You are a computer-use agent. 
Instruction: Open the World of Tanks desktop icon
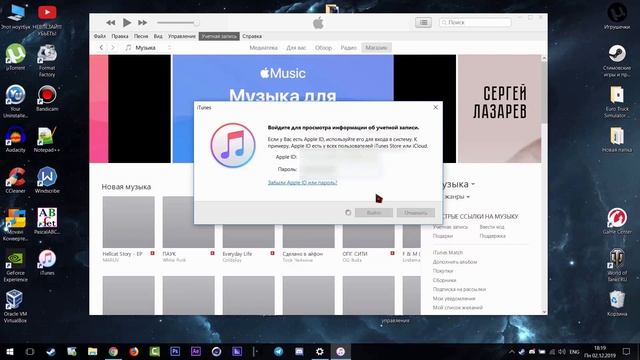coord(617,264)
